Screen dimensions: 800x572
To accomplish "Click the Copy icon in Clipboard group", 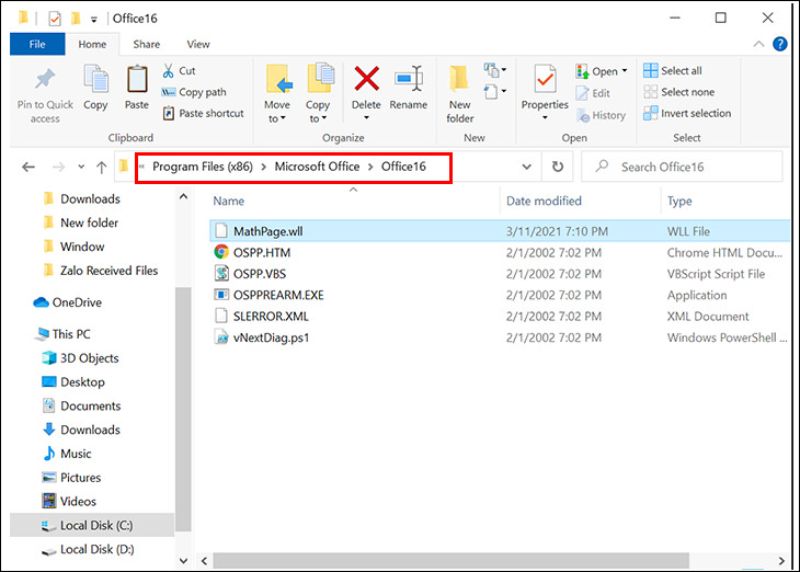I will coord(95,79).
